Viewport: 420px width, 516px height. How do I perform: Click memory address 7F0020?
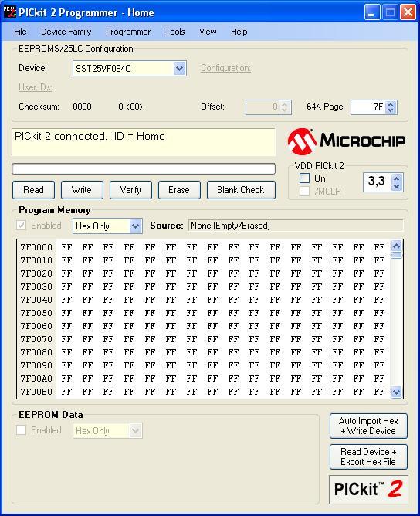pyautogui.click(x=36, y=273)
